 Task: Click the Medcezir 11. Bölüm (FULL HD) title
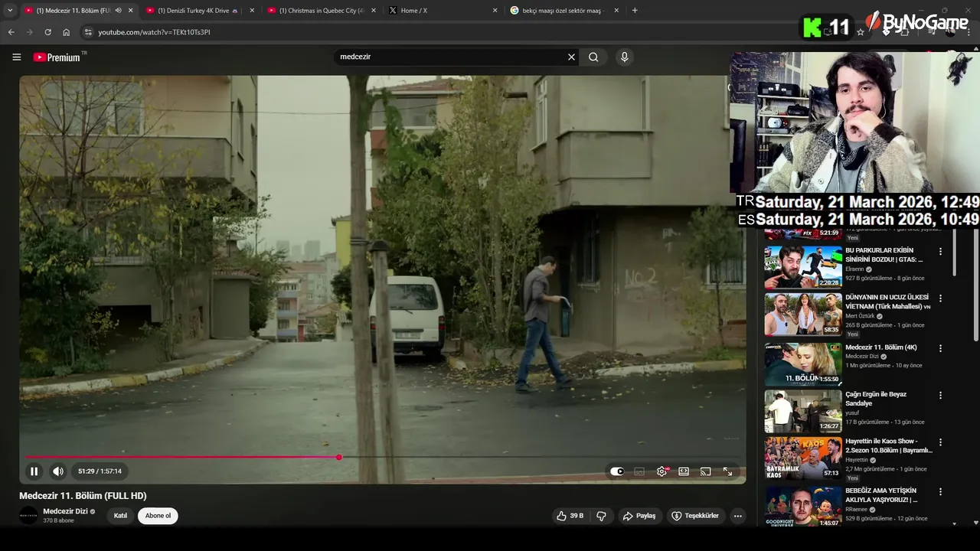(83, 496)
